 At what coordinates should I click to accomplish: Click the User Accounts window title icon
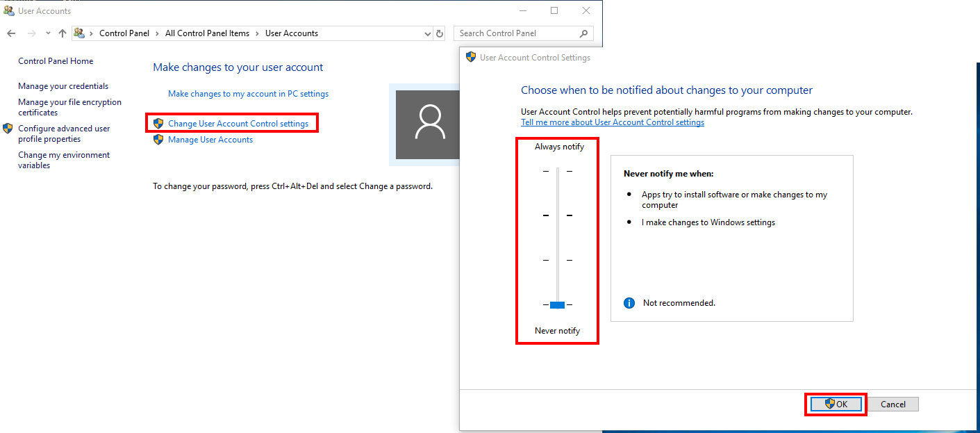pyautogui.click(x=9, y=10)
